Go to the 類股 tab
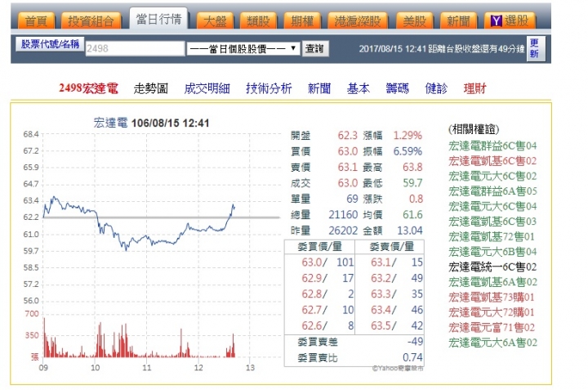Screen dimensions: 588x390 258,20
